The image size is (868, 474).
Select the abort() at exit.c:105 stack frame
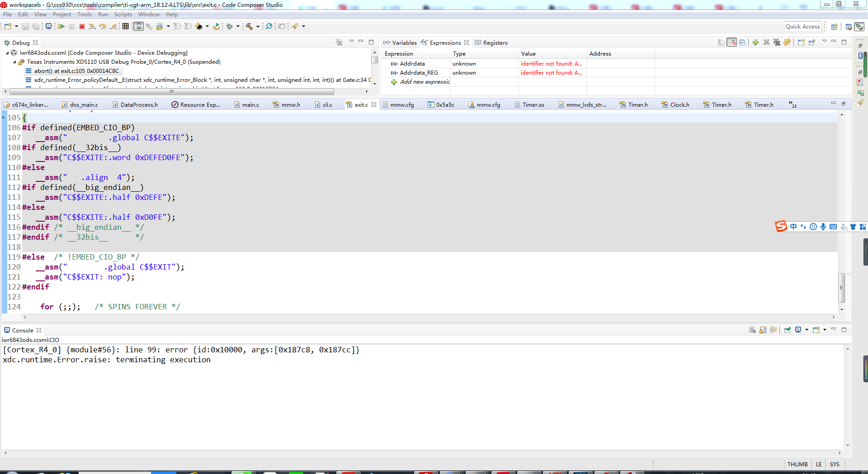pyautogui.click(x=72, y=71)
